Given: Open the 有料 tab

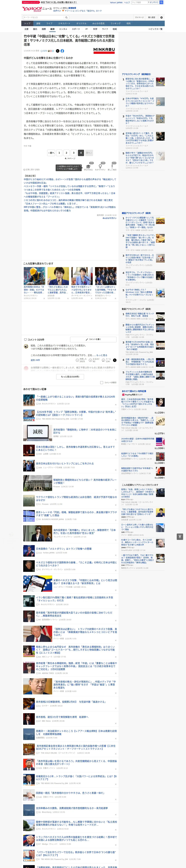Looking at the screenshot, I should click(128, 24).
